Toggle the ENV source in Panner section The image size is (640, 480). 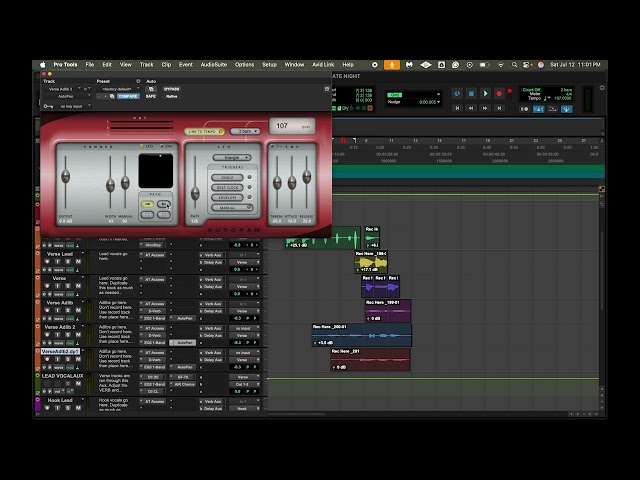point(167,146)
